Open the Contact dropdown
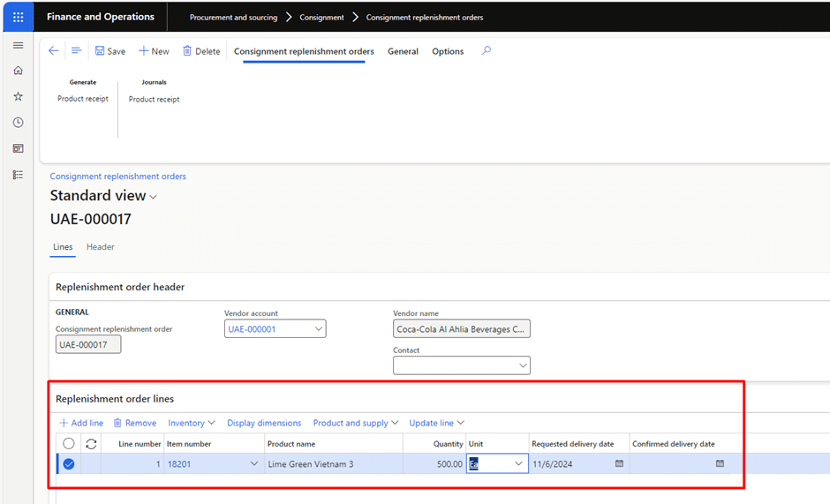 (x=523, y=365)
